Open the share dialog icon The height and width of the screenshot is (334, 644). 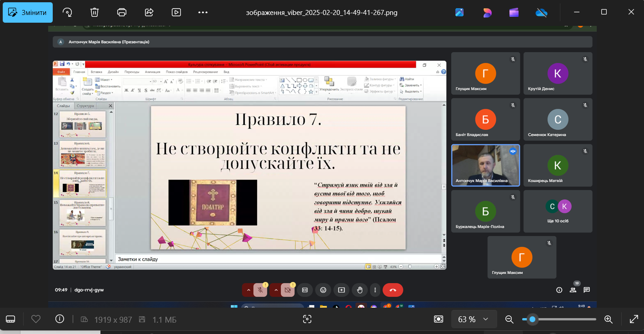[149, 12]
